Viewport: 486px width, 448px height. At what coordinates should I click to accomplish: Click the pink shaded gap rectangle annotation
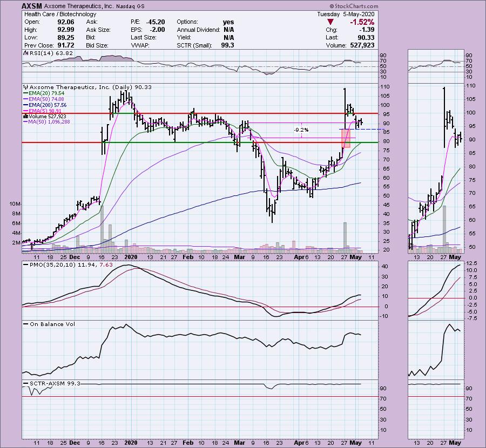point(346,138)
